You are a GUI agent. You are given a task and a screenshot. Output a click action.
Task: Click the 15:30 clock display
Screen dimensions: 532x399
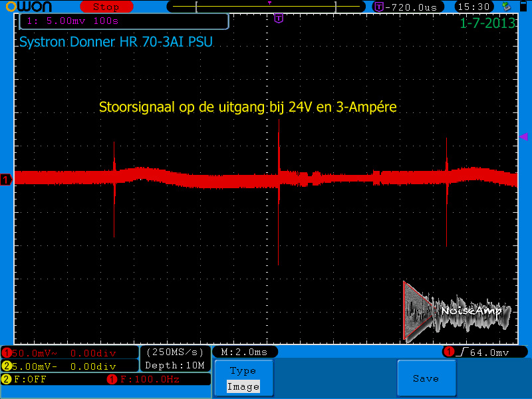(473, 7)
